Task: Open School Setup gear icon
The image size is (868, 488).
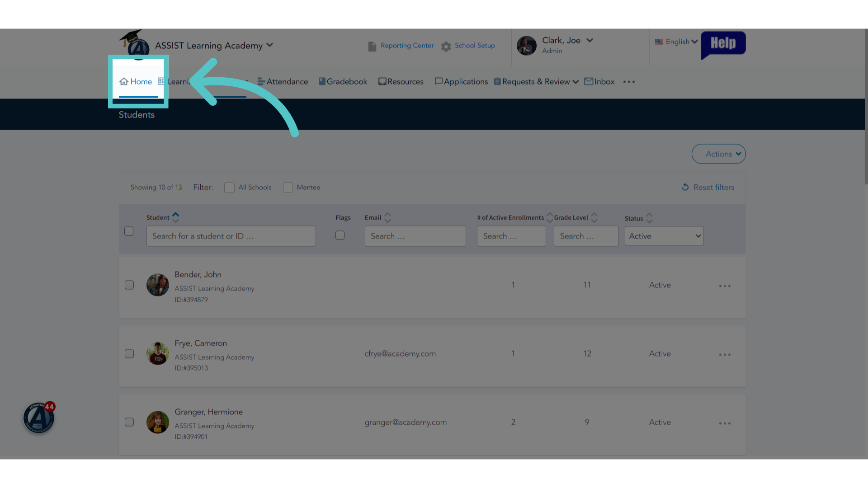Action: 446,47
